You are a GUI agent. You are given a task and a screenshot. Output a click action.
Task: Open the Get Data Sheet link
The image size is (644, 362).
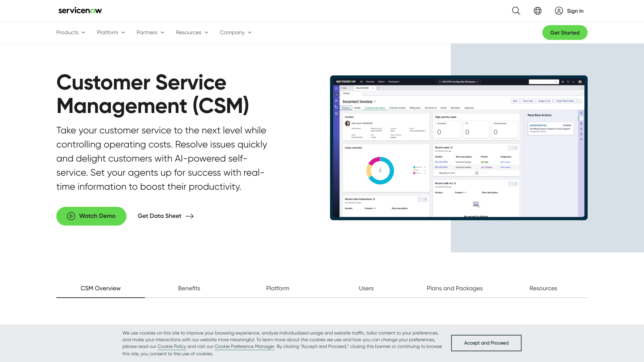[x=166, y=216]
